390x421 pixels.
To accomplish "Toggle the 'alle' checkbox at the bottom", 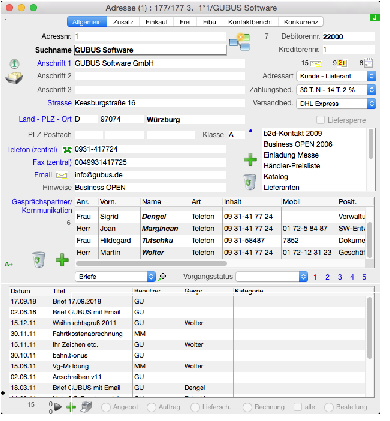I will point(298,407).
